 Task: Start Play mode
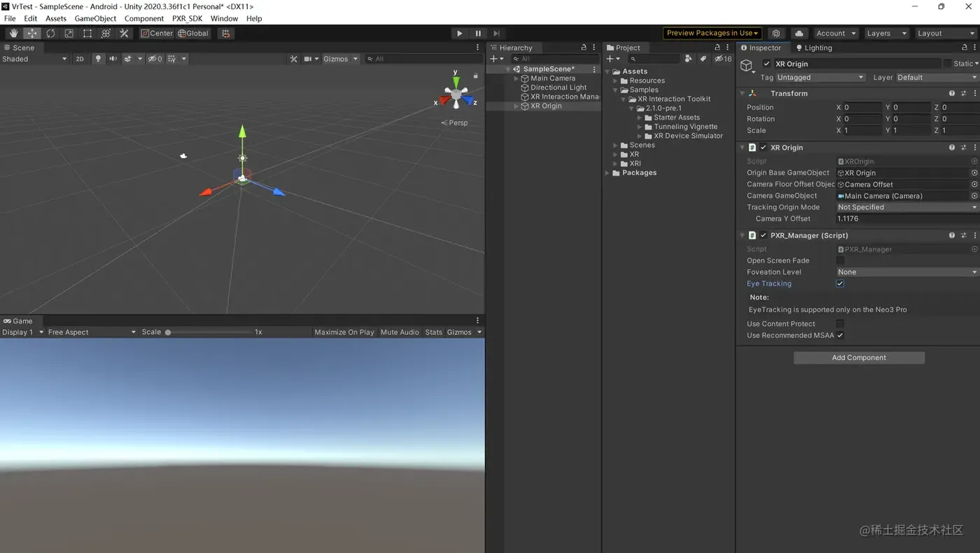(x=459, y=33)
